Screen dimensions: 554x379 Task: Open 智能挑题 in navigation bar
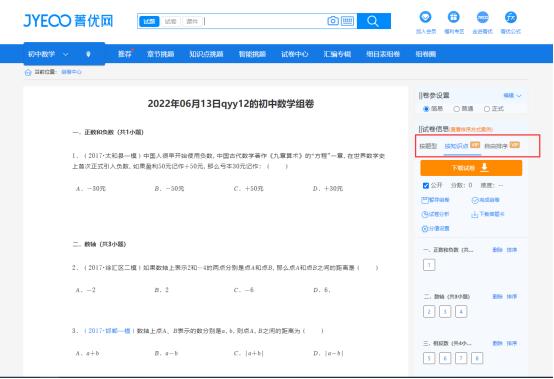click(x=252, y=54)
